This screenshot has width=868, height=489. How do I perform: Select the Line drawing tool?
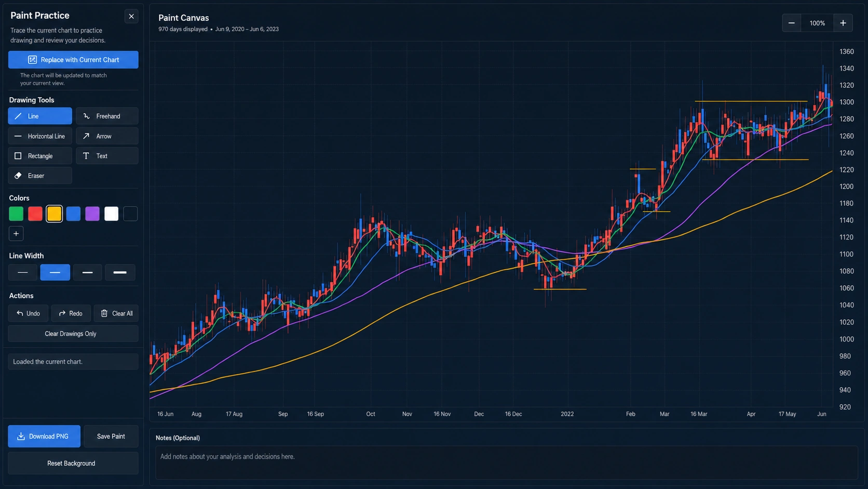(40, 116)
